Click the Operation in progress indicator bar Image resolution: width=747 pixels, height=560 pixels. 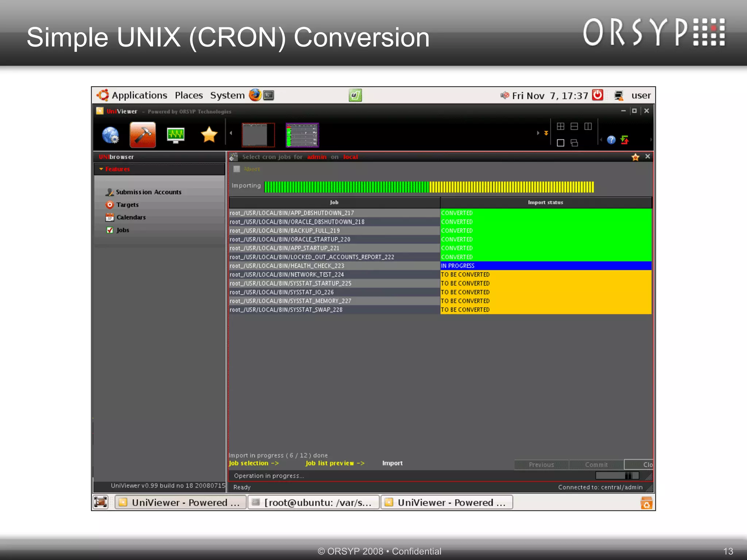click(617, 475)
